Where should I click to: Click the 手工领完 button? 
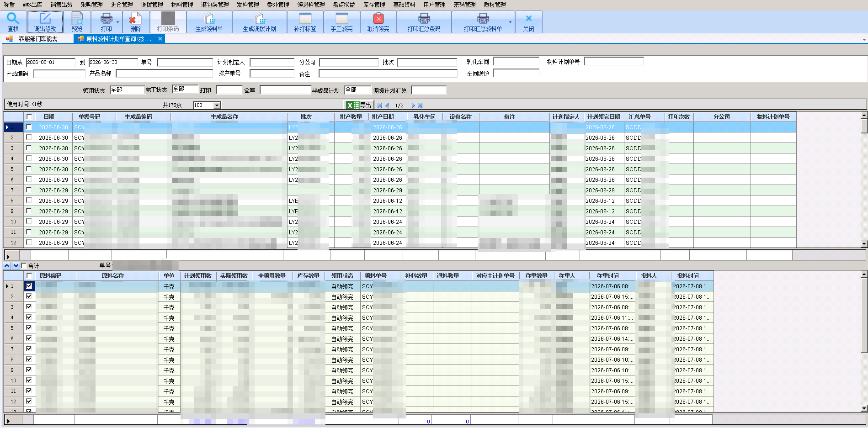pos(342,22)
